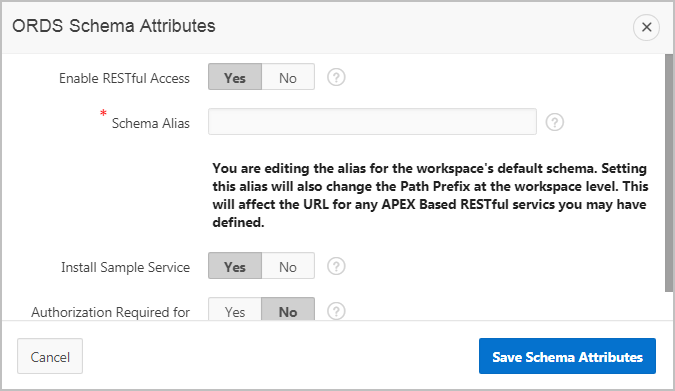Click the Enable RESTful Access label

pyautogui.click(x=124, y=78)
